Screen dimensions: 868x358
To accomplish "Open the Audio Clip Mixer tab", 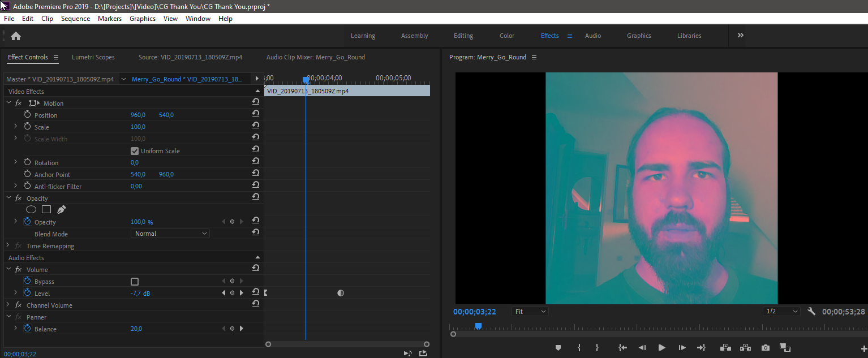I will [x=316, y=57].
